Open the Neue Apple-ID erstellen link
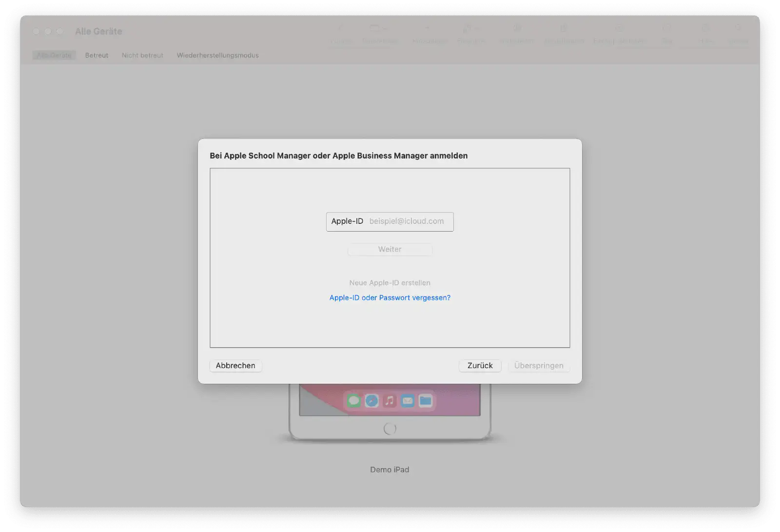Image resolution: width=780 pixels, height=532 pixels. pyautogui.click(x=390, y=283)
